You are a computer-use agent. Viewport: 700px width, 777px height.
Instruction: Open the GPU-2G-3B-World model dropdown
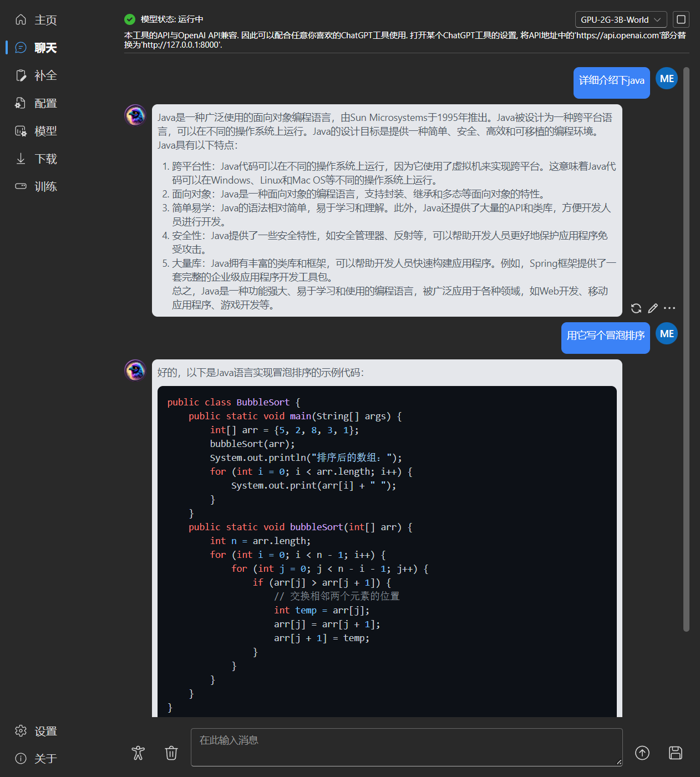pyautogui.click(x=621, y=19)
